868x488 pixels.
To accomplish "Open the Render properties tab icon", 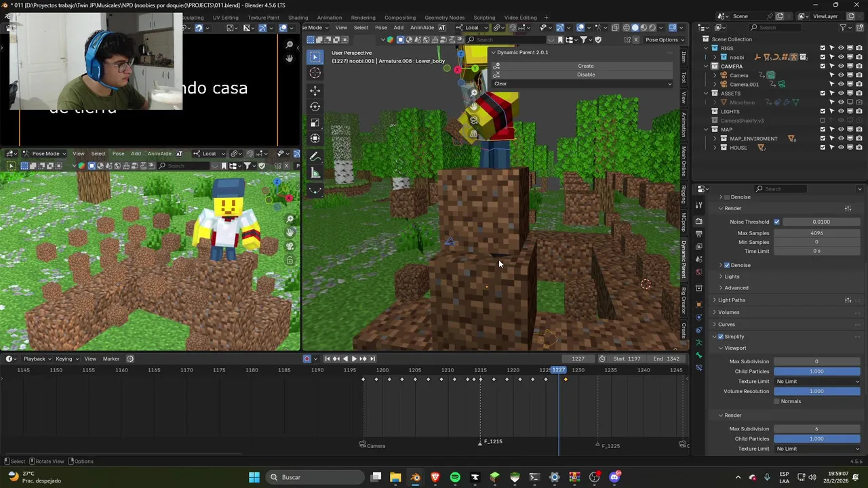I will (699, 221).
